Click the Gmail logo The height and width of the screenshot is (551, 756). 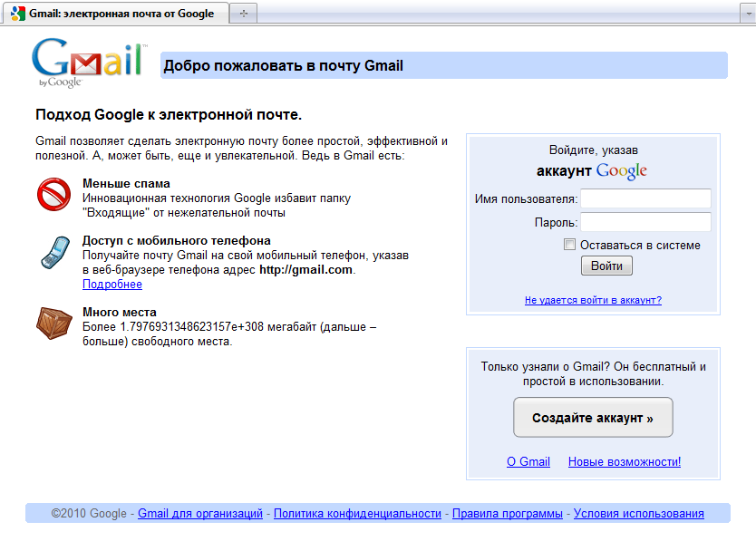pyautogui.click(x=87, y=63)
